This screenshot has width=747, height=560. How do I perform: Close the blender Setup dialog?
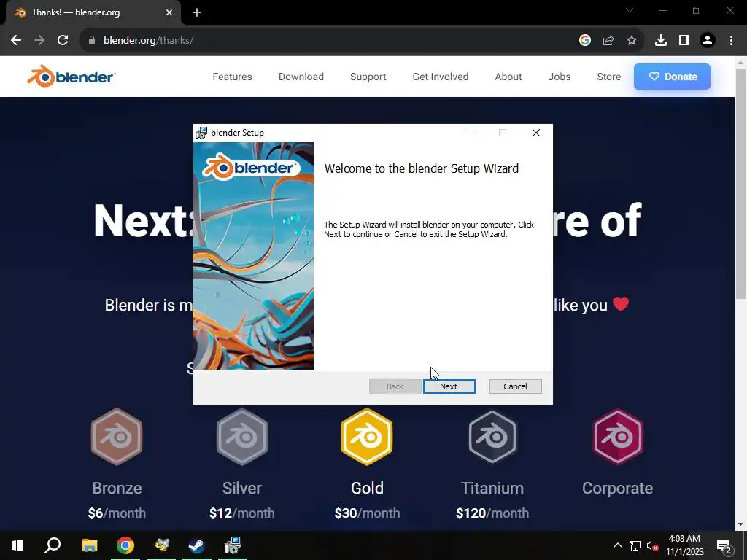(x=536, y=133)
